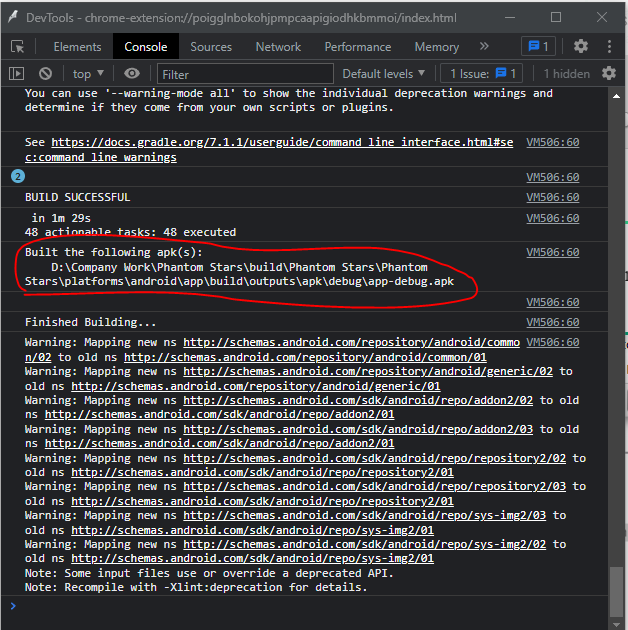The width and height of the screenshot is (628, 630).
Task: Open the repository/android/generic/02 schema link
Action: pos(368,371)
